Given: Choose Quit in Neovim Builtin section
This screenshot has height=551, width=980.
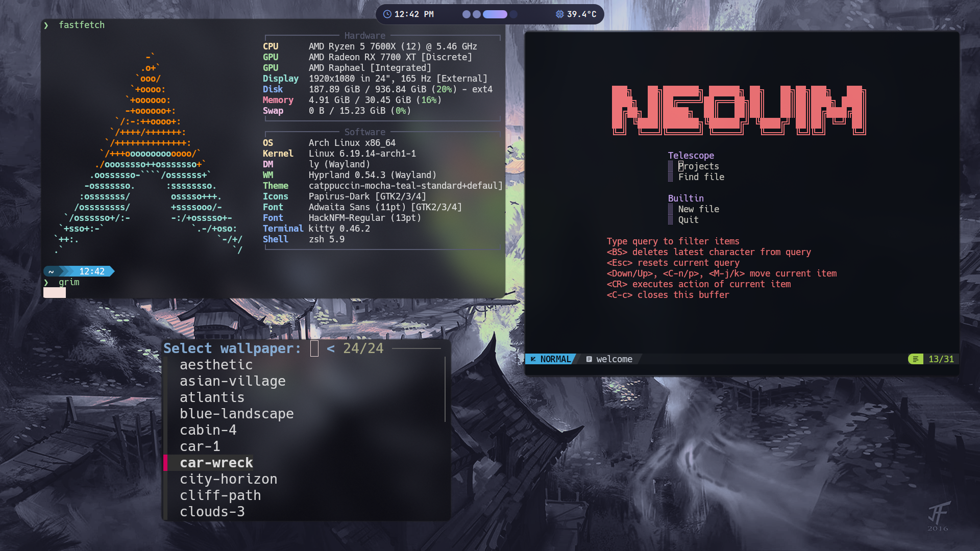Looking at the screenshot, I should 689,220.
